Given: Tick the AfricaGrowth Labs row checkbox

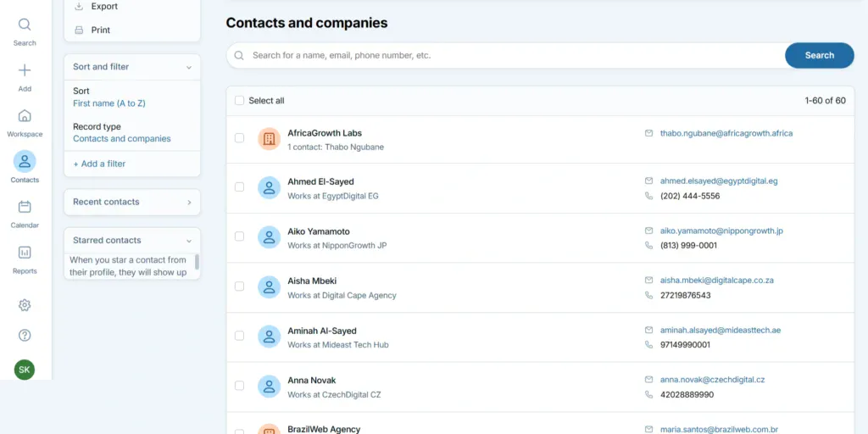Looking at the screenshot, I should [239, 138].
